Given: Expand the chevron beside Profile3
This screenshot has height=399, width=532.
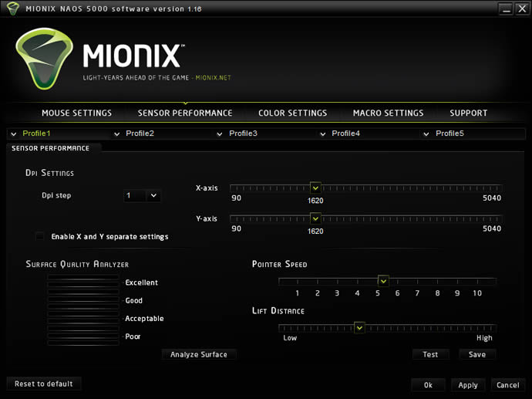Looking at the screenshot, I should tap(220, 134).
